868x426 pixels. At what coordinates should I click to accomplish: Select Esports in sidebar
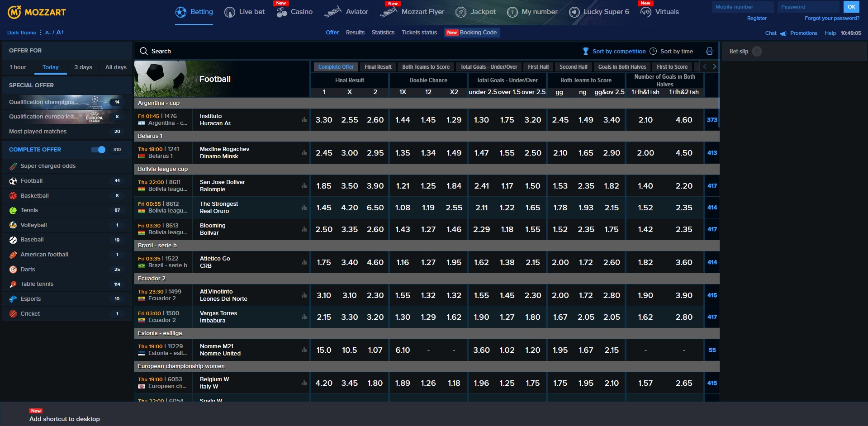(30, 299)
